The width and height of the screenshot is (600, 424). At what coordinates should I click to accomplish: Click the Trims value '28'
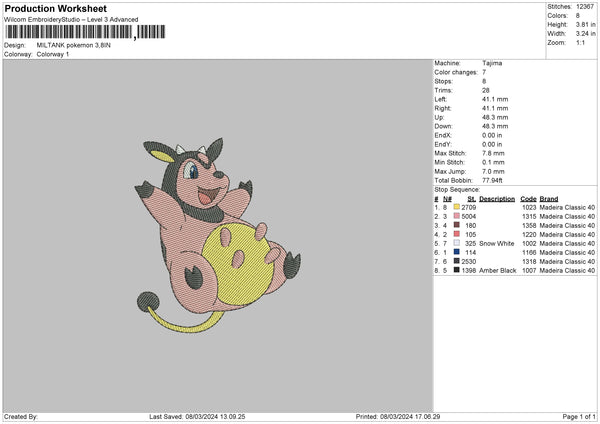pos(486,90)
